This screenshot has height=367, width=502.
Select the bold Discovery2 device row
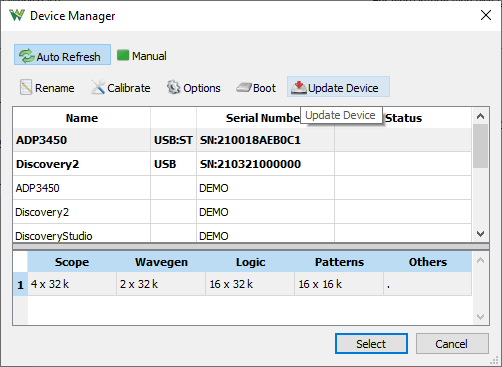pos(242,164)
